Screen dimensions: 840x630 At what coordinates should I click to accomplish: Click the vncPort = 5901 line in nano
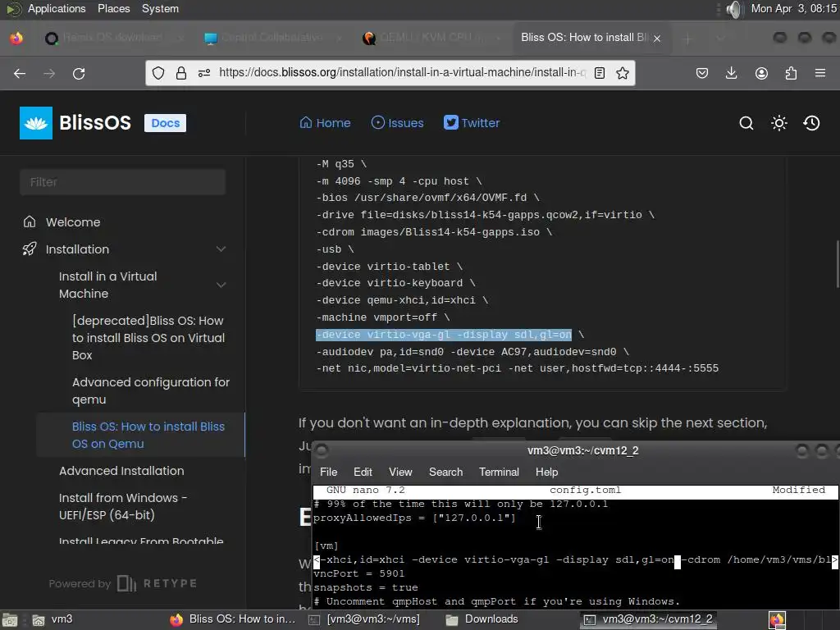tap(359, 573)
